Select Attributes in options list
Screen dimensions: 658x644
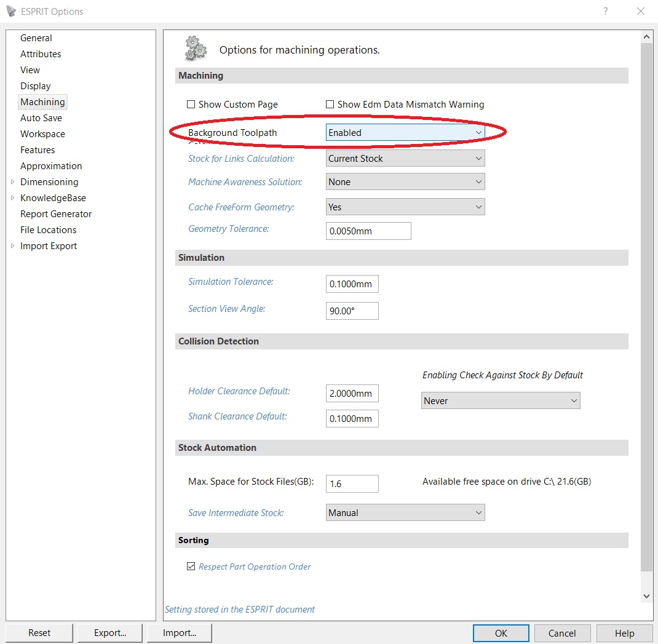tap(41, 54)
